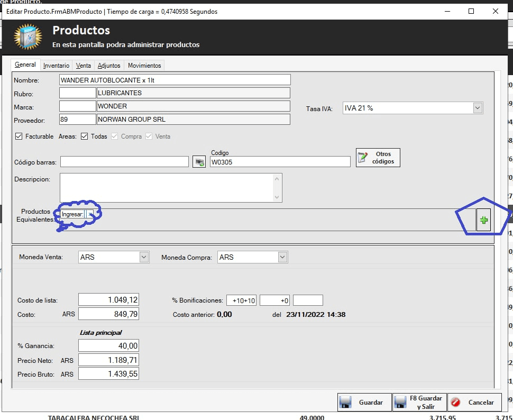Click the barcode scanner icon button
Viewport: 513px width, 420px height.
click(x=199, y=162)
